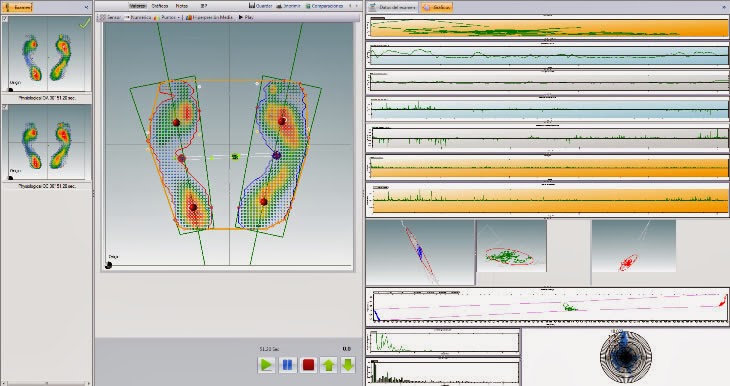This screenshot has height=386, width=730.
Task: Select the Notas tab
Action: coord(182,6)
